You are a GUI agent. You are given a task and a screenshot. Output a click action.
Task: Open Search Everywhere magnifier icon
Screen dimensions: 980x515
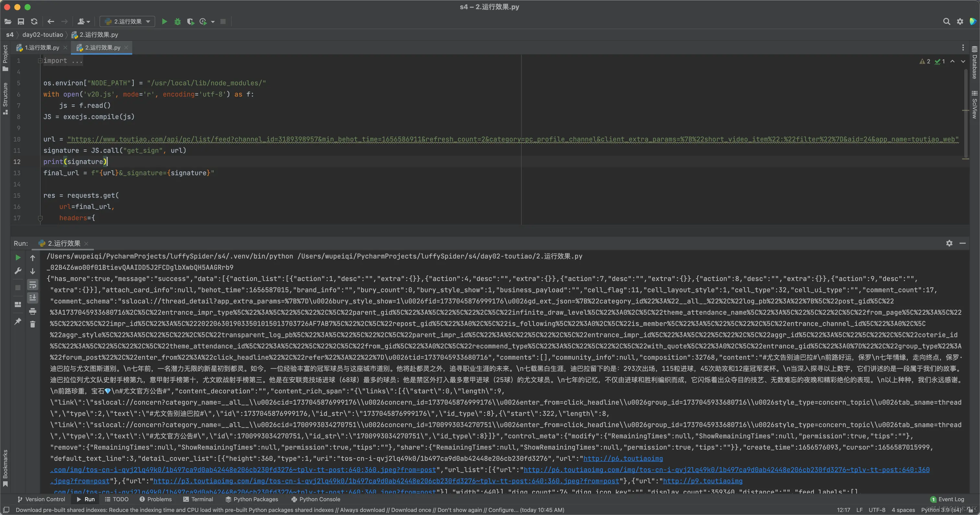(947, 22)
